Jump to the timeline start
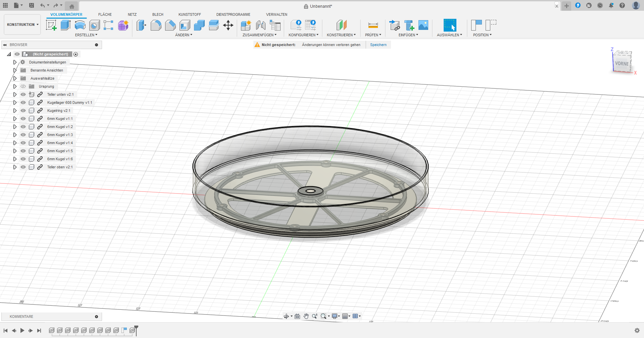 point(6,331)
